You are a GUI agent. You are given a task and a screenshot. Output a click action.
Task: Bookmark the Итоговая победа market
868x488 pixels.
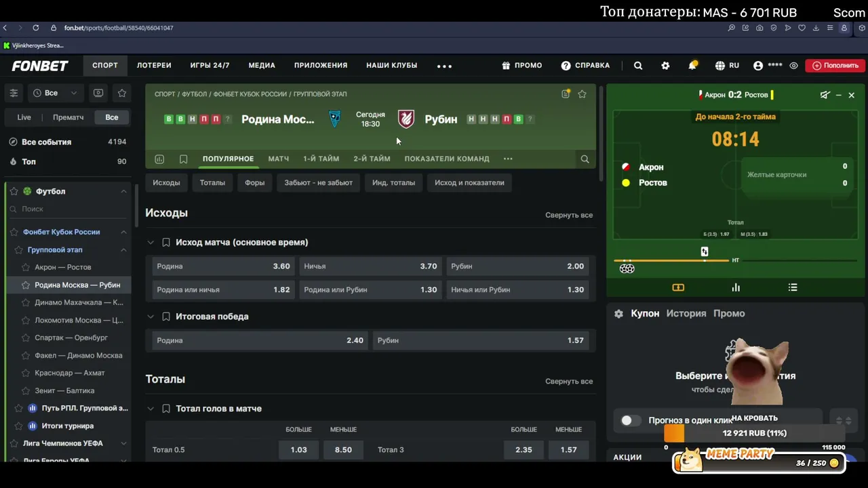[x=166, y=317]
